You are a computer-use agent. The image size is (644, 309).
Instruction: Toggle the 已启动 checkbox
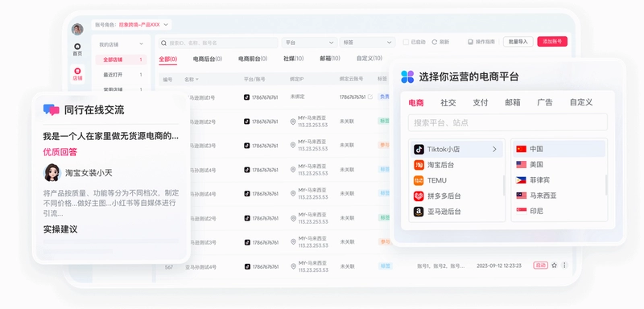click(406, 42)
